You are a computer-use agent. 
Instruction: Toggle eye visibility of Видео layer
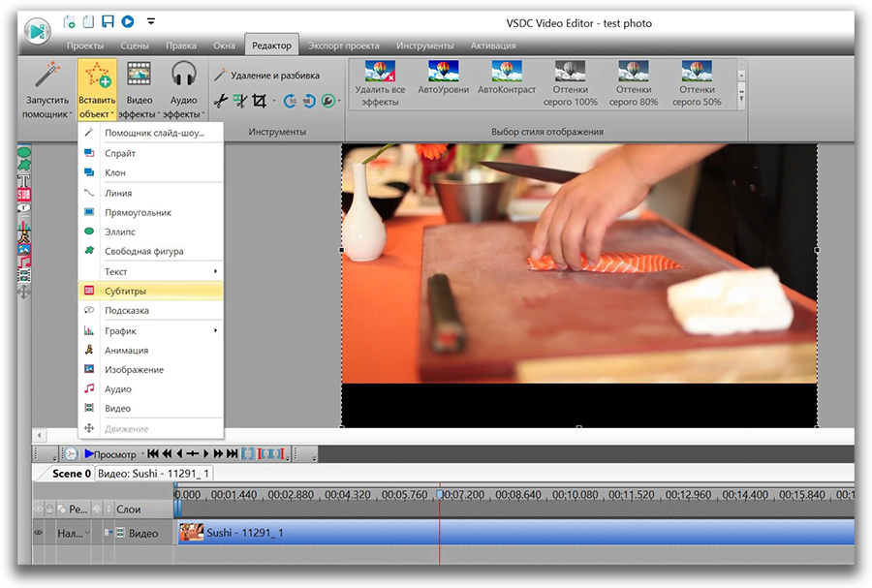pyautogui.click(x=40, y=533)
